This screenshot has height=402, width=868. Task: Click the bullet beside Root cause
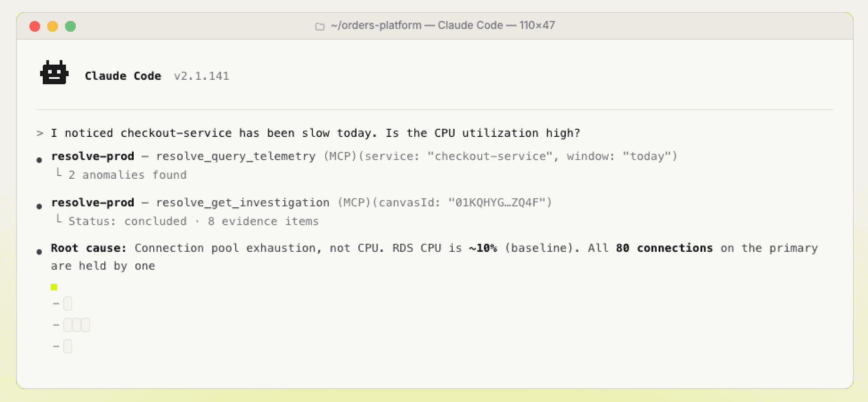39,252
